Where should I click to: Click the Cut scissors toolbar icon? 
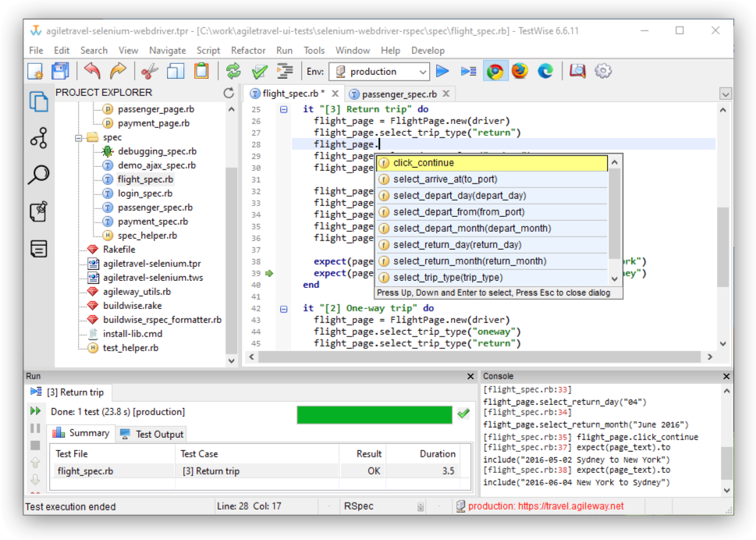coord(149,72)
